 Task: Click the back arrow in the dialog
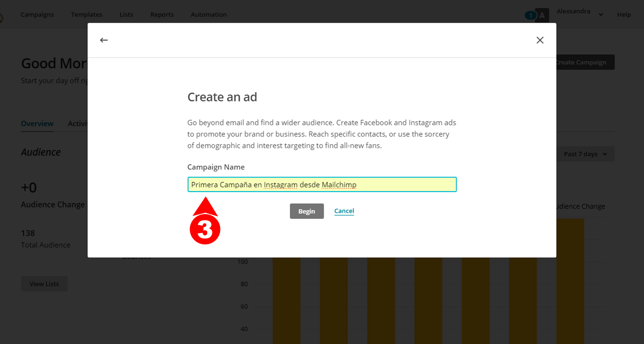[x=104, y=40]
